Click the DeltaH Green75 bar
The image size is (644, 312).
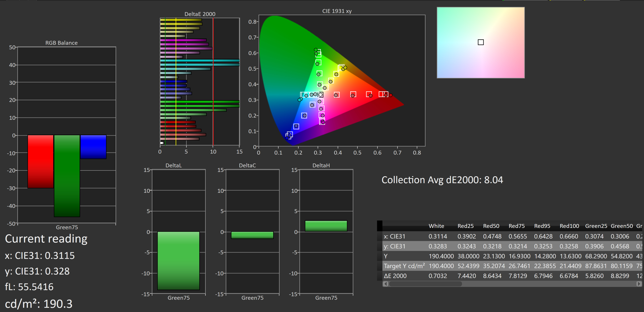click(326, 226)
